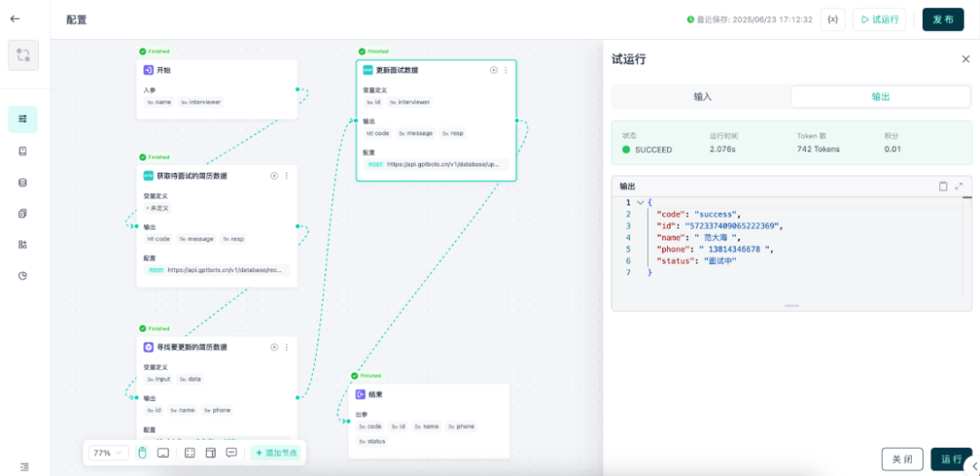The width and height of the screenshot is (980, 476).
Task: Open more menu on 寻找要更新的简历数据 node
Action: [286, 347]
